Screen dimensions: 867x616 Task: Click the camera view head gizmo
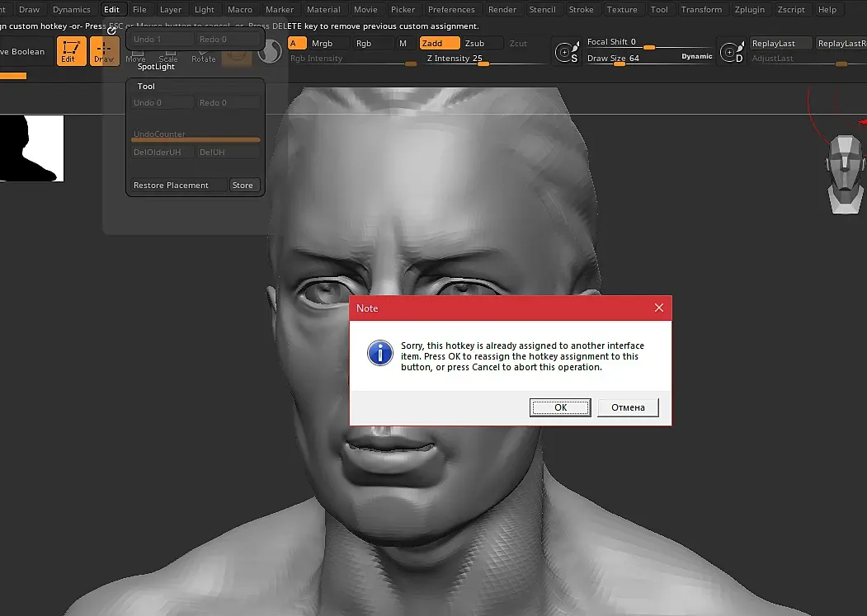[845, 174]
